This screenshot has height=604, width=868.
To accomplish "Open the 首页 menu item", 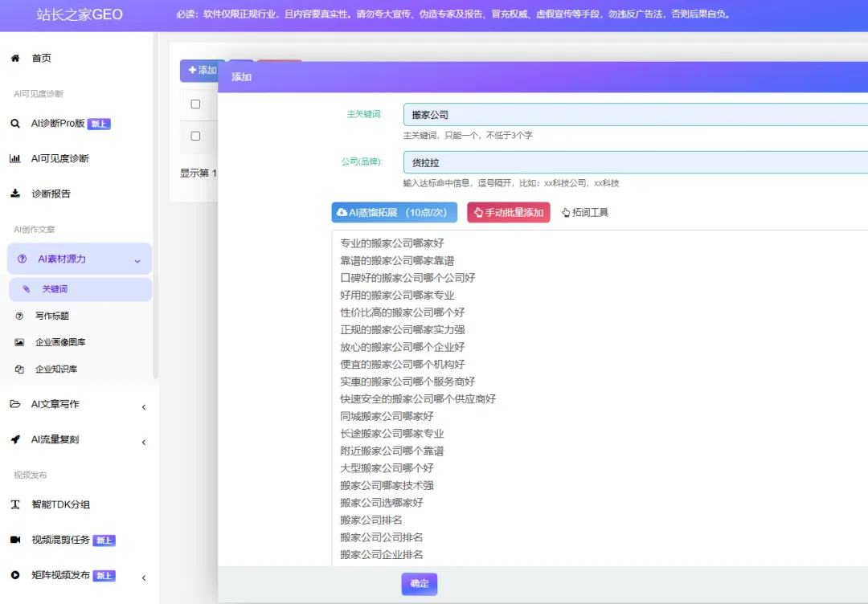I will [41, 58].
